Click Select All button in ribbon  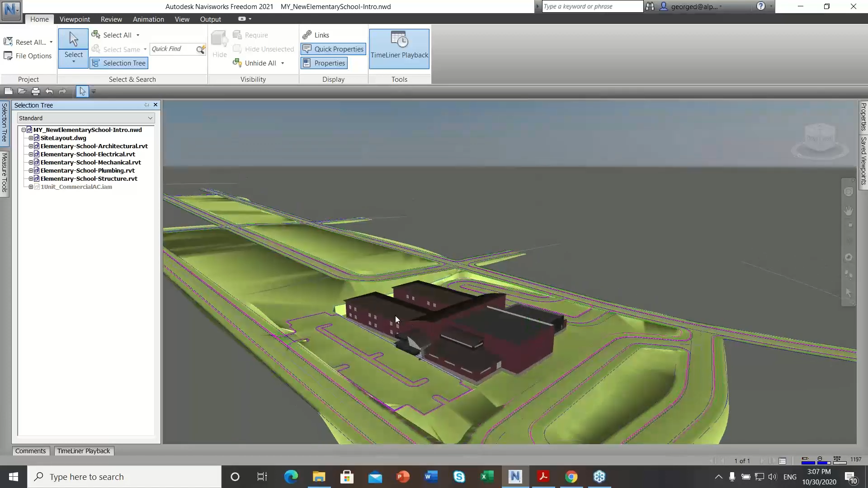[117, 34]
